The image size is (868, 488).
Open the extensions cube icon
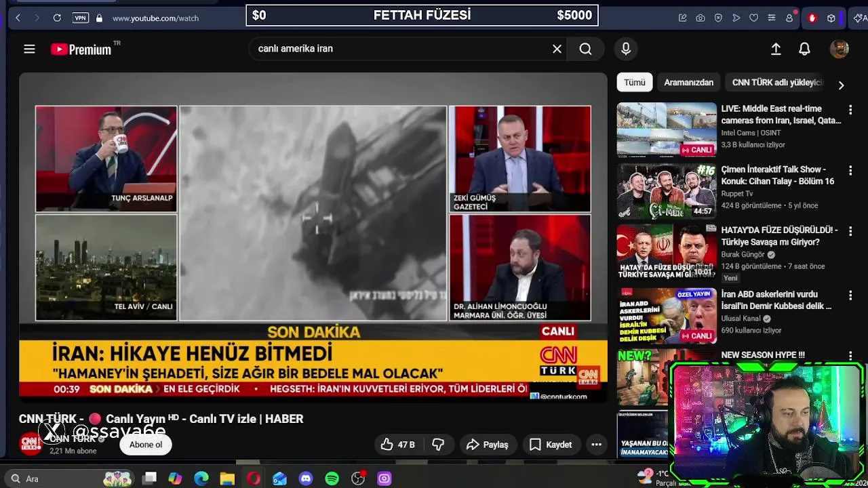(831, 18)
